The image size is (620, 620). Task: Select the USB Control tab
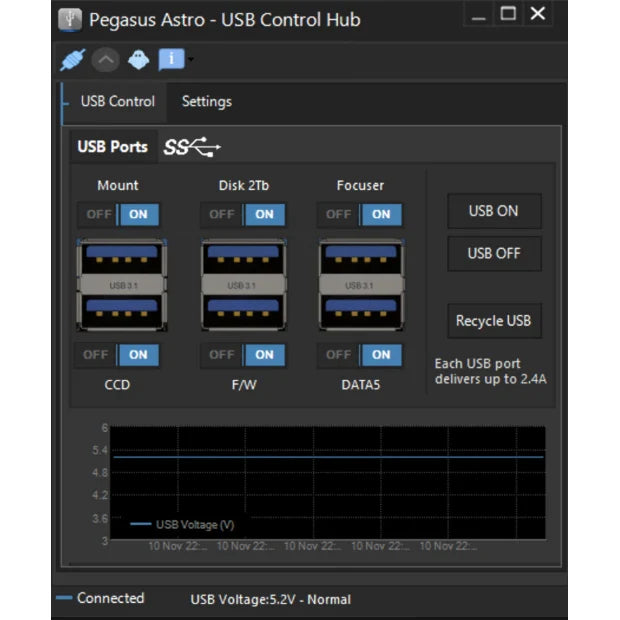click(117, 102)
